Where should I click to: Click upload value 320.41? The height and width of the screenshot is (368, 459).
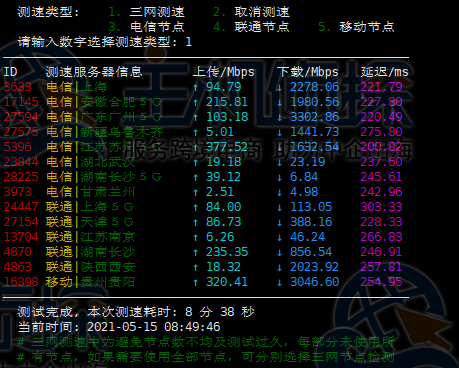(x=227, y=282)
